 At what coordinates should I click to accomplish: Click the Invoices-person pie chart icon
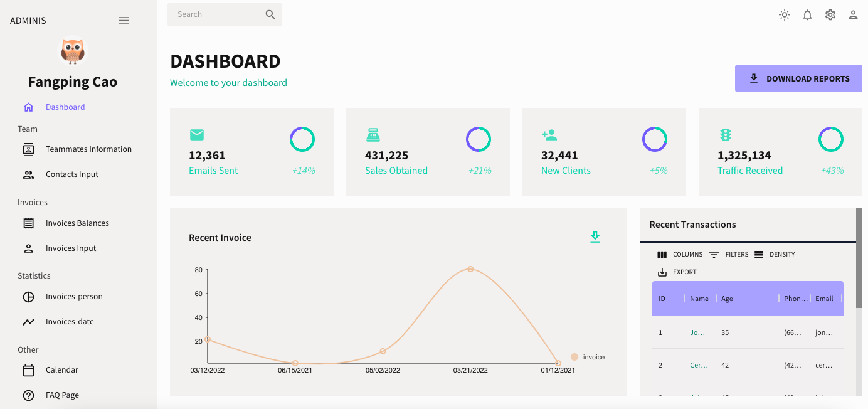[28, 297]
